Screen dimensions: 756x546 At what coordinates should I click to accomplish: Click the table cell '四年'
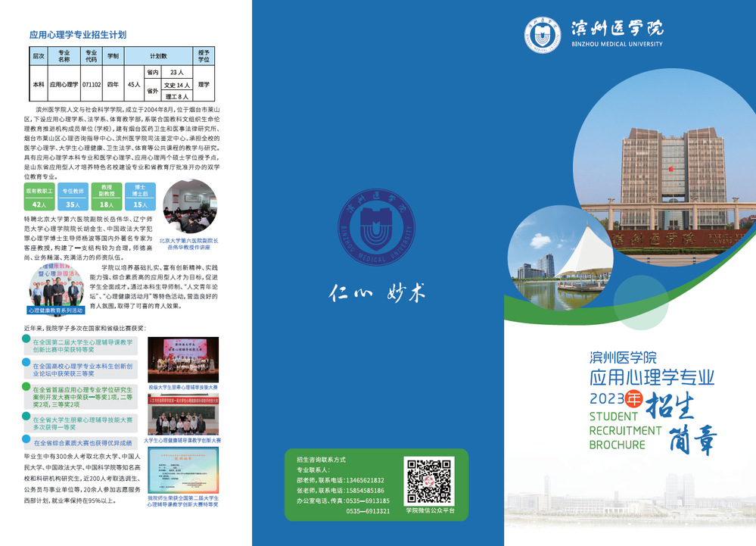pyautogui.click(x=113, y=84)
